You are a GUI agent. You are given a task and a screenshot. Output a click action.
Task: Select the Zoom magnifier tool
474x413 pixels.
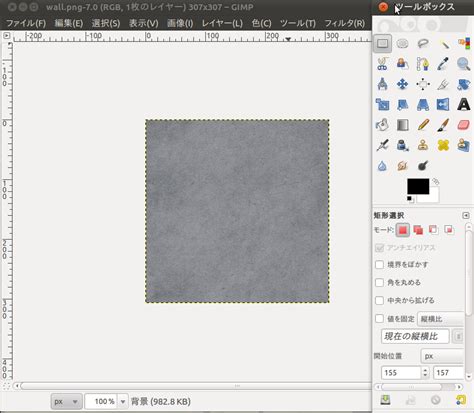[464, 64]
